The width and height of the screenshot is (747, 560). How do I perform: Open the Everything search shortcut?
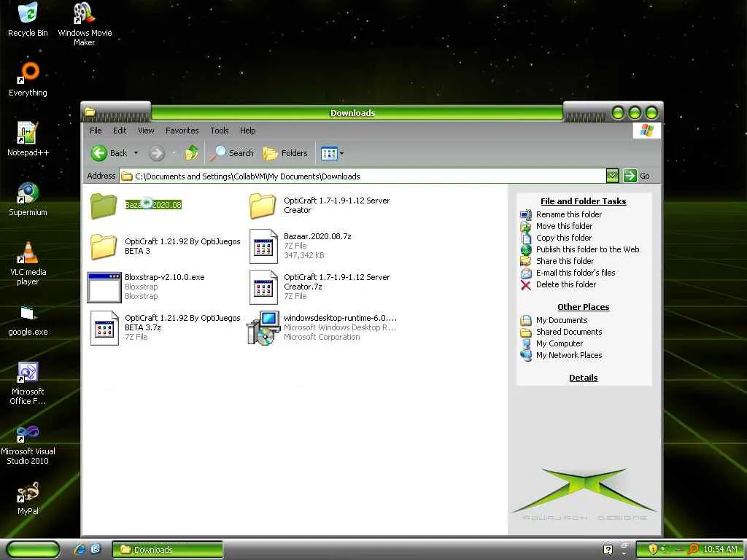pyautogui.click(x=28, y=79)
